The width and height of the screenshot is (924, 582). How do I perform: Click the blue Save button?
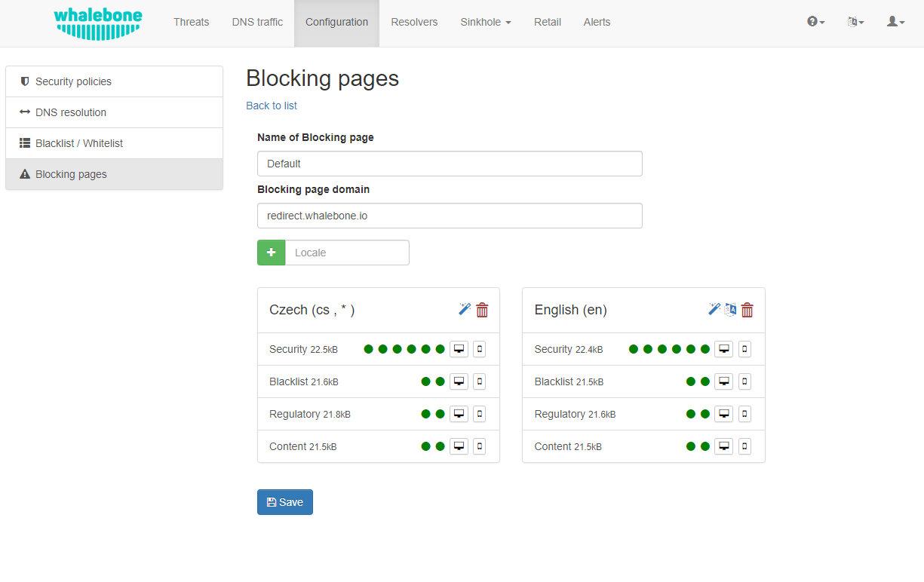click(x=285, y=502)
